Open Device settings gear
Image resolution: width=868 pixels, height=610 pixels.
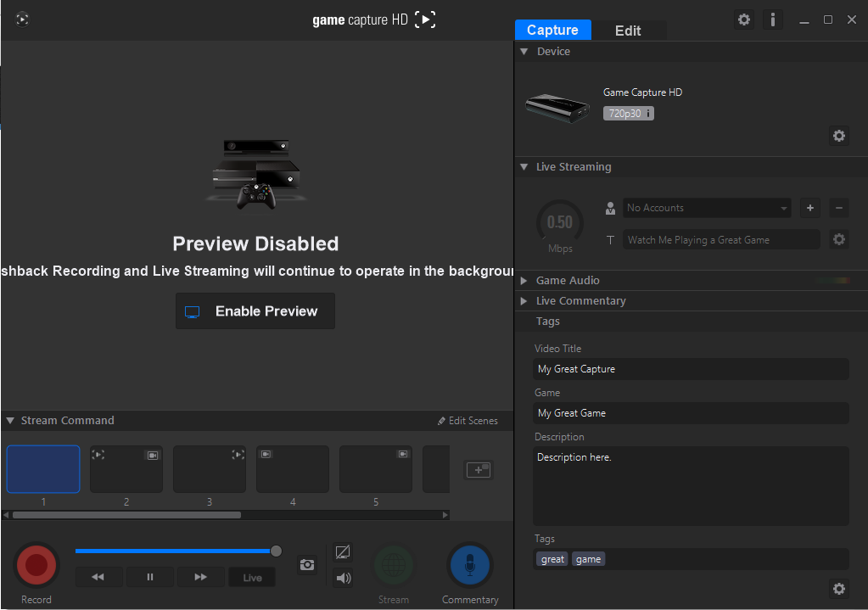coord(838,136)
